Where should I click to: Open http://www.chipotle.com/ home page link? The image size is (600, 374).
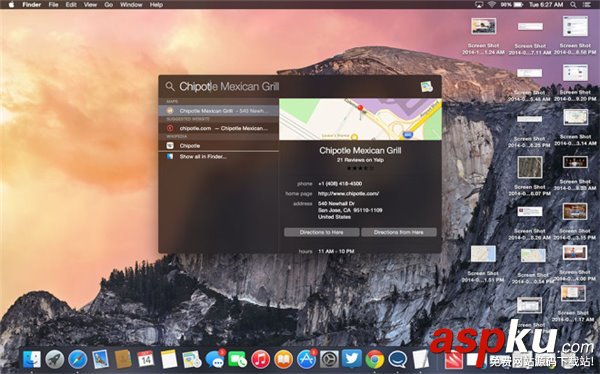click(348, 194)
